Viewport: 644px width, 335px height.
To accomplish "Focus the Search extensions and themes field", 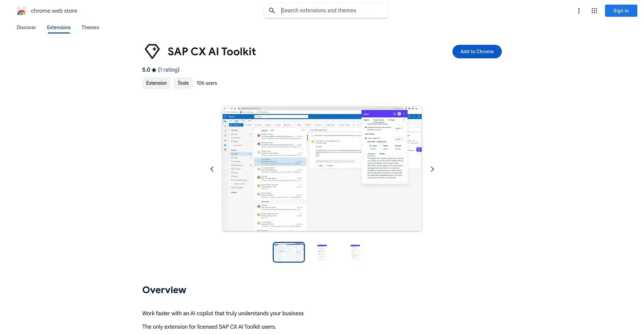I will point(326,11).
